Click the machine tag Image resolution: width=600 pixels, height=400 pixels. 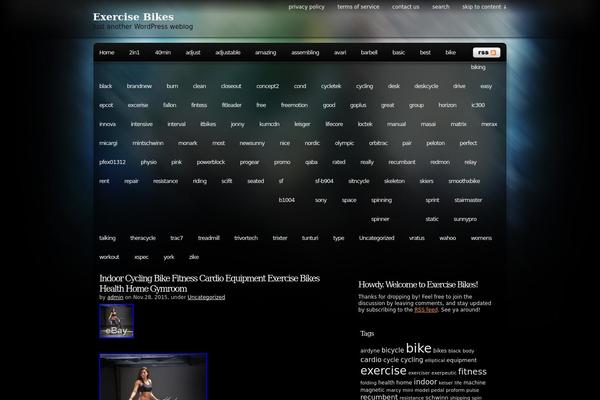(x=474, y=383)
